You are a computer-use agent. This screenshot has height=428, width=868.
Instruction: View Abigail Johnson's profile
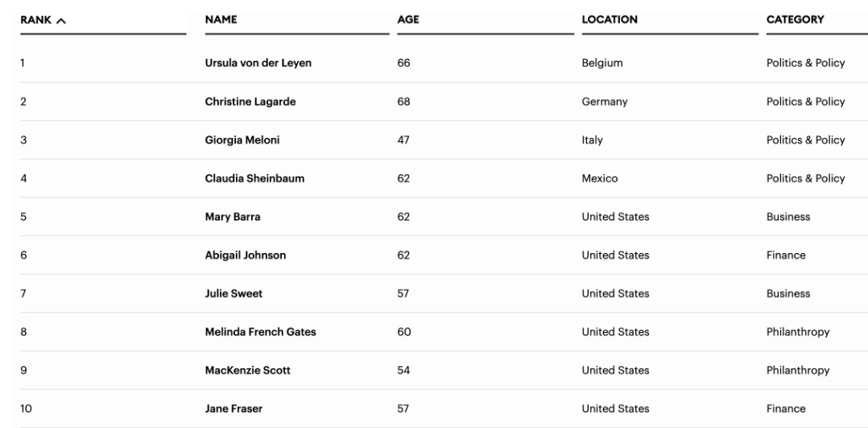point(246,256)
